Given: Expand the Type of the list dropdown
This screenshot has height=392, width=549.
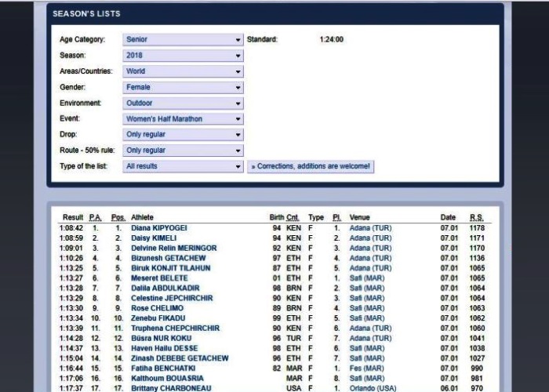Looking at the screenshot, I should click(x=183, y=166).
